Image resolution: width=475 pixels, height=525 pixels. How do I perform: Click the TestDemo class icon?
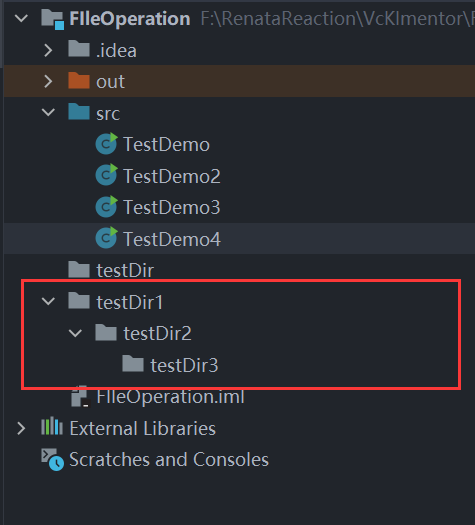[x=106, y=144]
